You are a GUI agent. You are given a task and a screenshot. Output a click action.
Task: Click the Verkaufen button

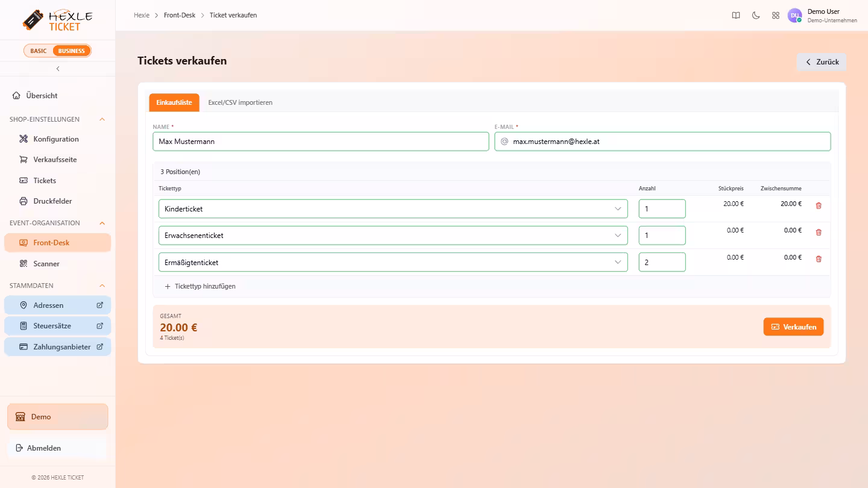[x=793, y=327]
